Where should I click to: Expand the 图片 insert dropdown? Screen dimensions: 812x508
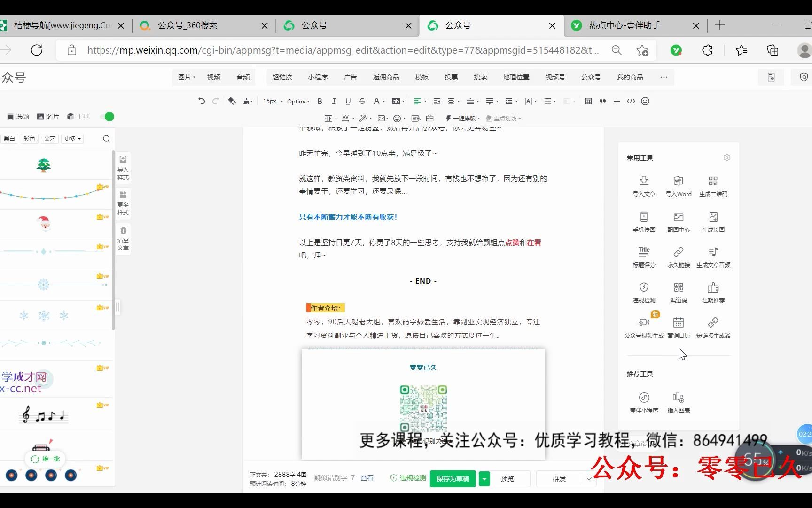coord(187,77)
